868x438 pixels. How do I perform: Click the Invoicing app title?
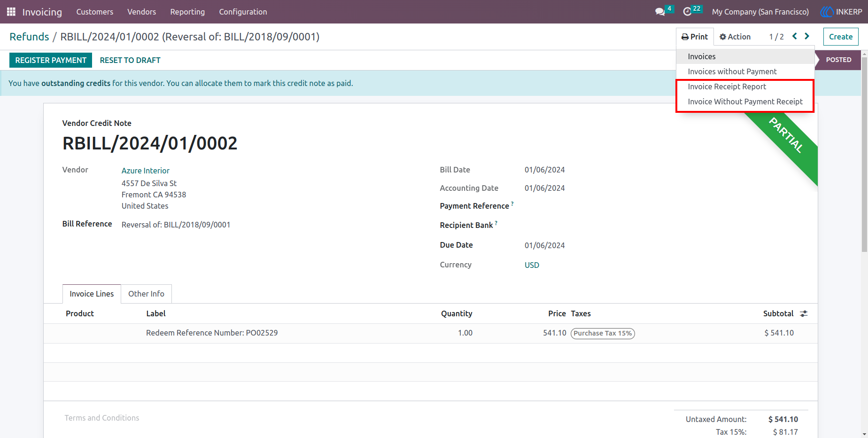point(42,12)
